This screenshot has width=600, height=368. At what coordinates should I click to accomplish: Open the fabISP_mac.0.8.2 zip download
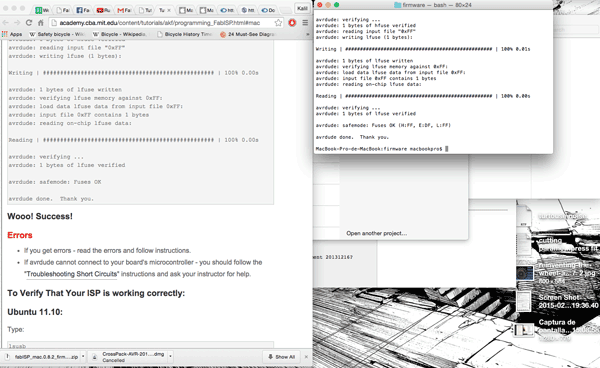coord(42,357)
